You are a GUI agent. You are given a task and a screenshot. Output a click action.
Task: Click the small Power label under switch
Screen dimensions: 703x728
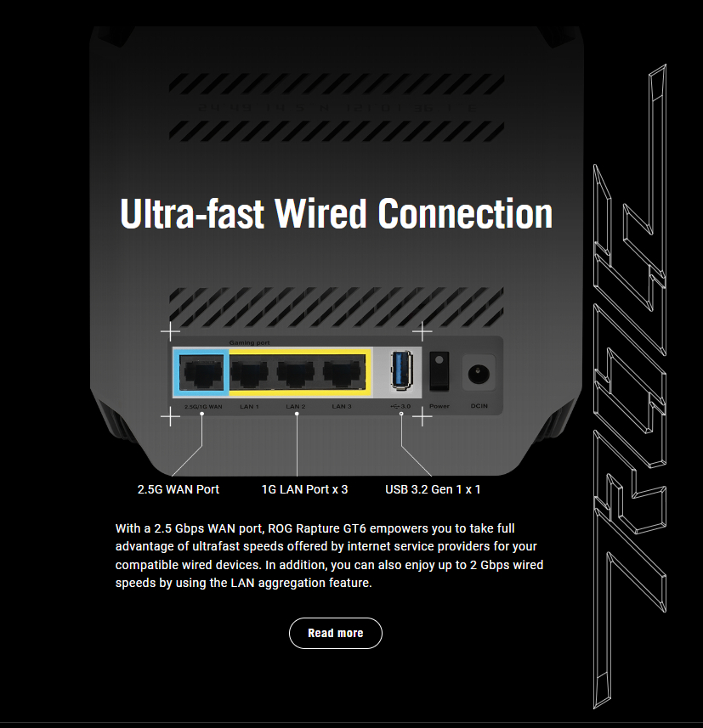439,406
